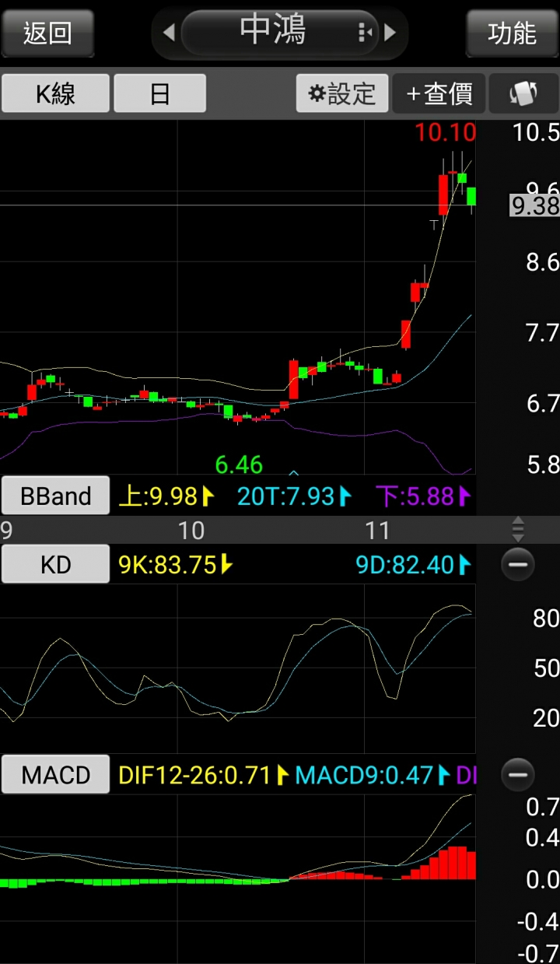The width and height of the screenshot is (560, 964).
Task: Rotate screen with the rotation icon
Action: point(523,93)
